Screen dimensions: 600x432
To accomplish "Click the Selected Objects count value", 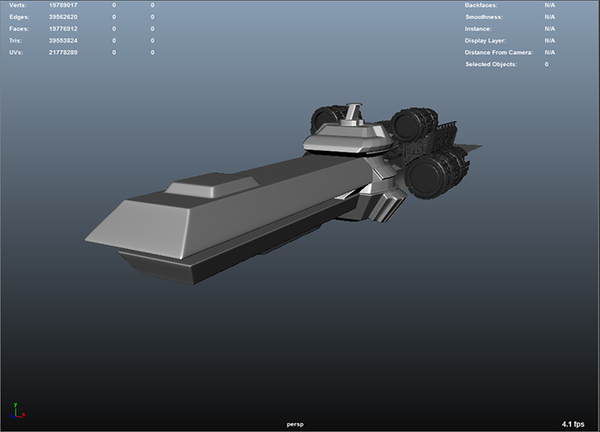I will (x=547, y=64).
